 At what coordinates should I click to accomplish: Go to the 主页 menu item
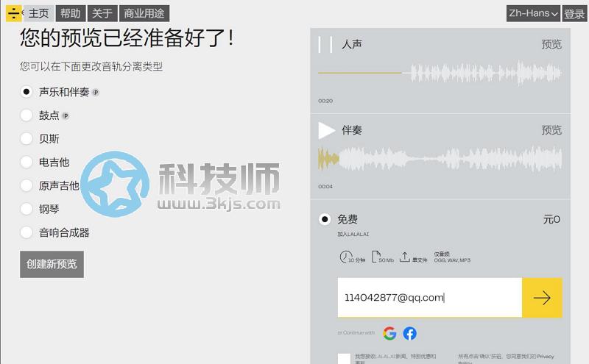click(x=38, y=13)
